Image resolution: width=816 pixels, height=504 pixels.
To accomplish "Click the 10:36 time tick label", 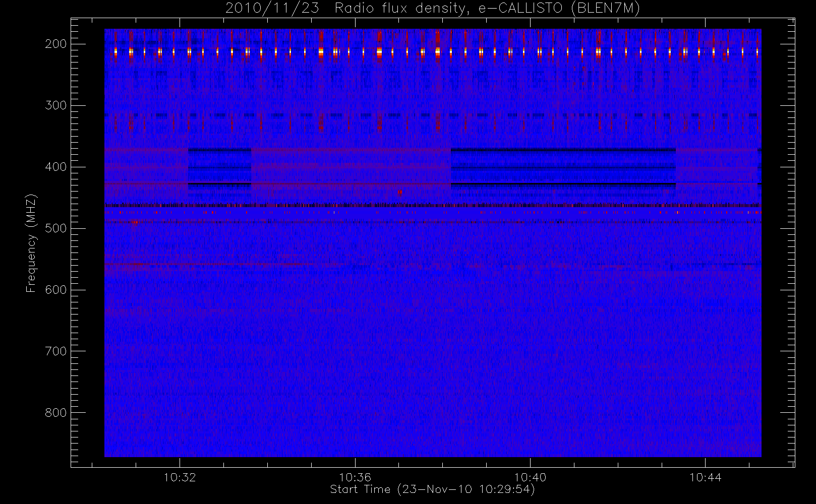I will [355, 477].
